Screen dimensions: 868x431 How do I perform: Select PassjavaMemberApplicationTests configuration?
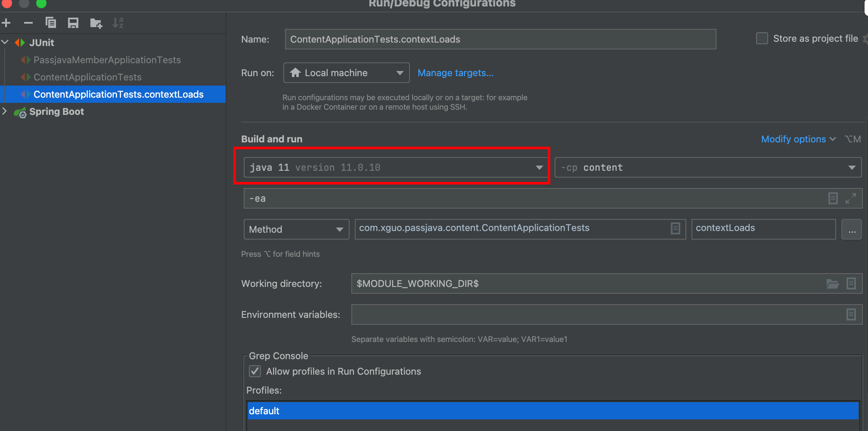(107, 60)
